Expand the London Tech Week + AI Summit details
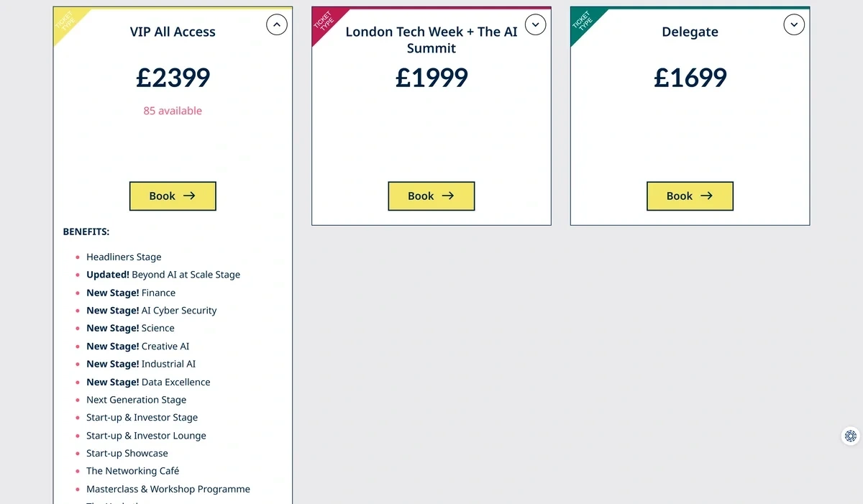Viewport: 863px width, 504px height. coord(535,24)
